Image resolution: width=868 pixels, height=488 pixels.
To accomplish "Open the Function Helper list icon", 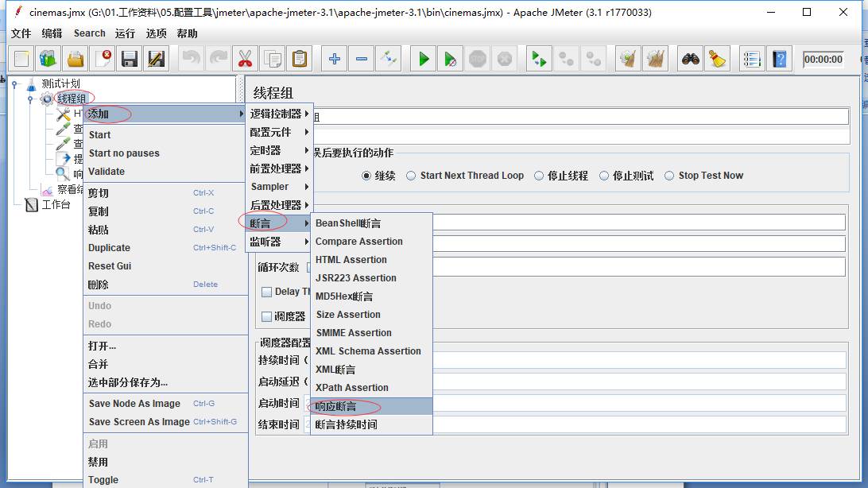I will [x=752, y=59].
